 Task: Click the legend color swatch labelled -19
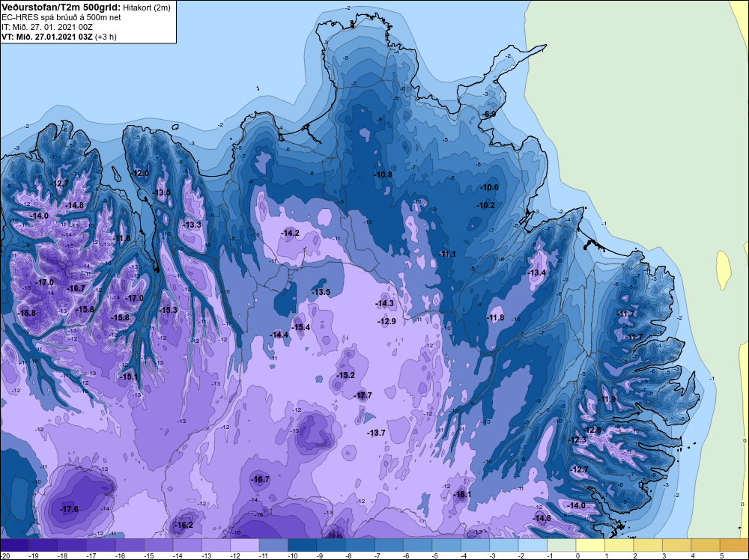click(x=43, y=545)
